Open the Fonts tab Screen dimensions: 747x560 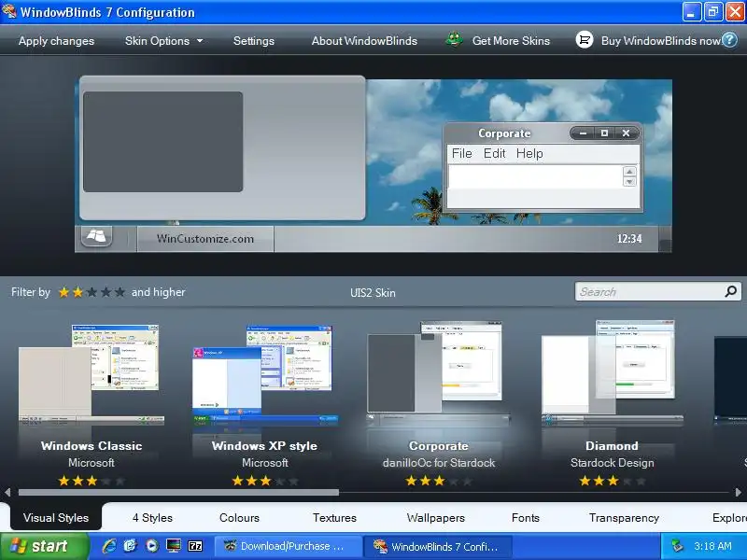[526, 517]
